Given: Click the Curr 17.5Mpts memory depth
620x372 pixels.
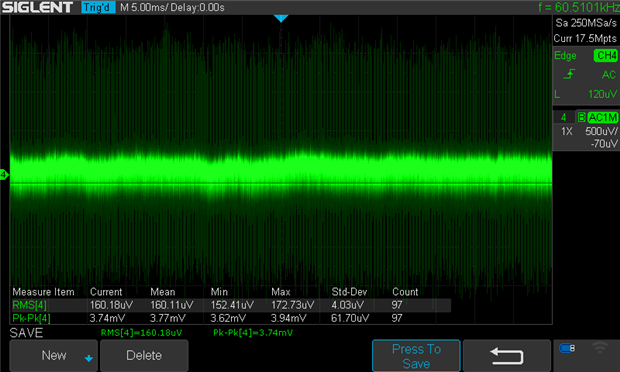Looking at the screenshot, I should click(585, 38).
